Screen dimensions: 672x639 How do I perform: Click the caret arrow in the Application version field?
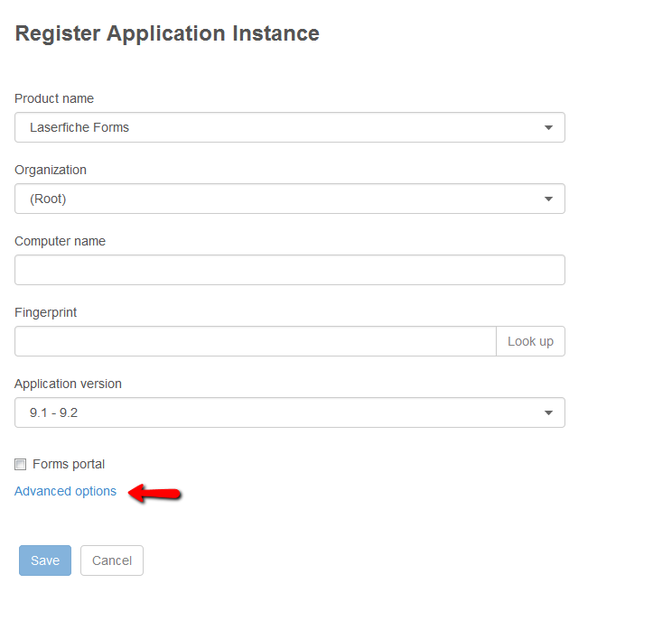(548, 412)
